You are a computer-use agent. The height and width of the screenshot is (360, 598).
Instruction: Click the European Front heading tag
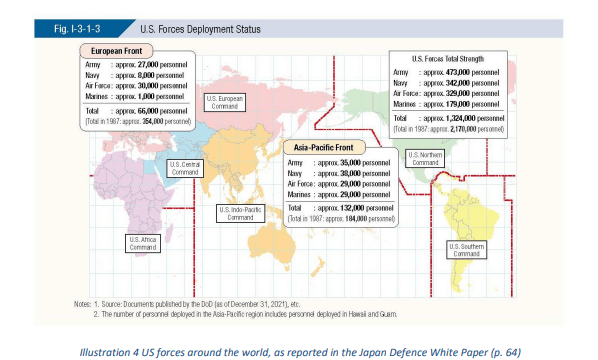pyautogui.click(x=116, y=51)
